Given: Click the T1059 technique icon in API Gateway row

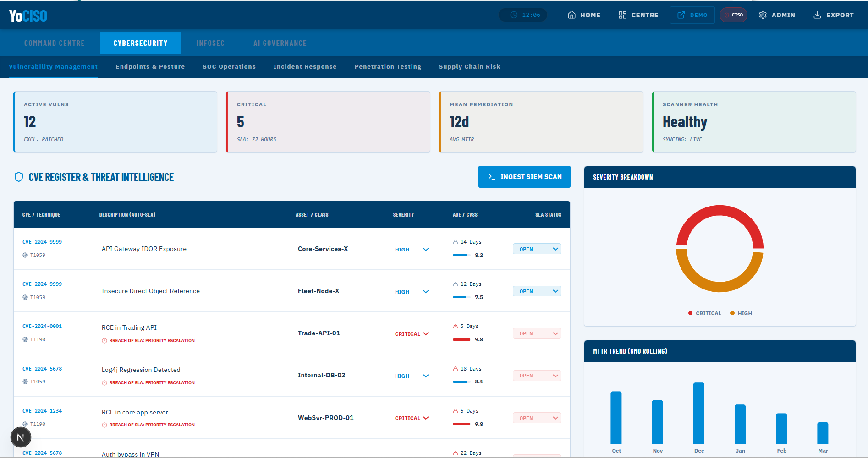Looking at the screenshot, I should coord(25,255).
